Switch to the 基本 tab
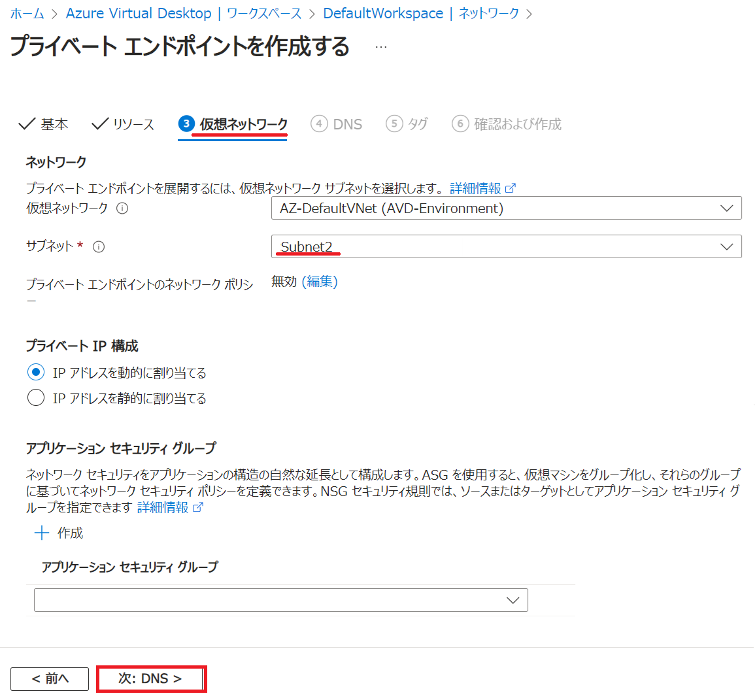Screen dimensions: 755x700 (43, 124)
